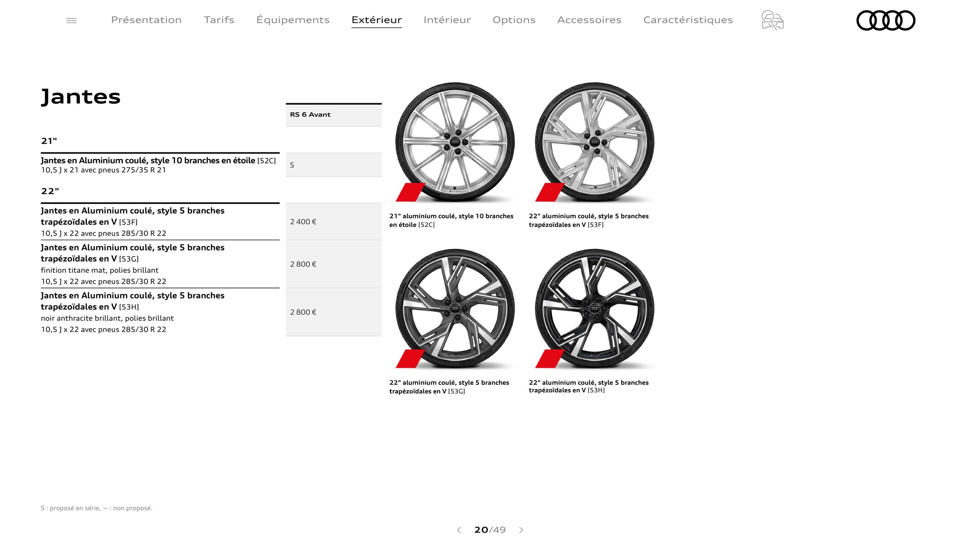This screenshot has height=551, width=980.
Task: Click the 2 400 € price cell
Action: 334,221
